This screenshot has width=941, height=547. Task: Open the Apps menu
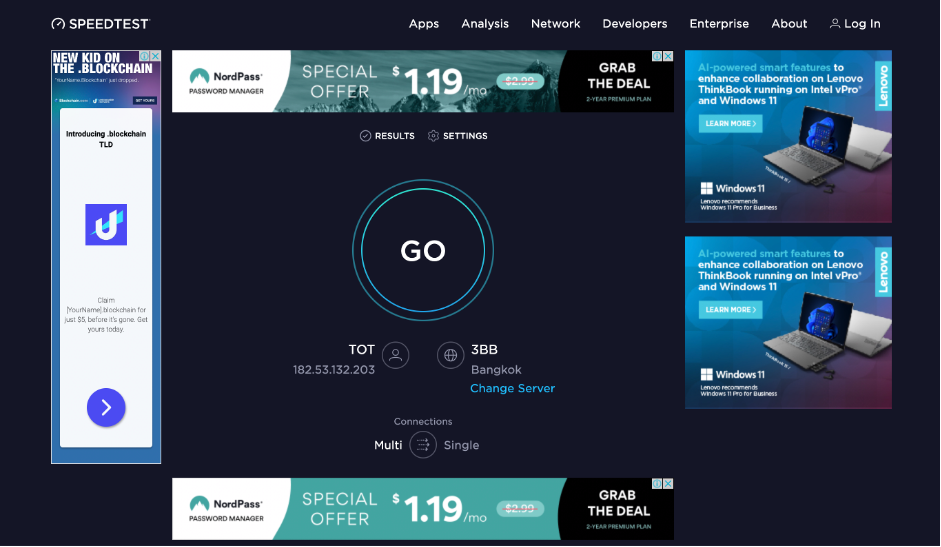[x=424, y=24]
